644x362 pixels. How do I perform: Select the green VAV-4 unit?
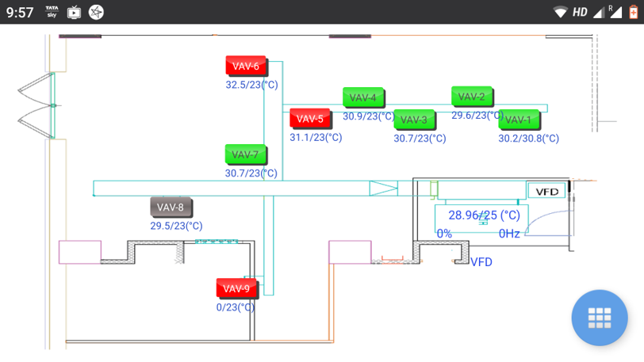363,97
